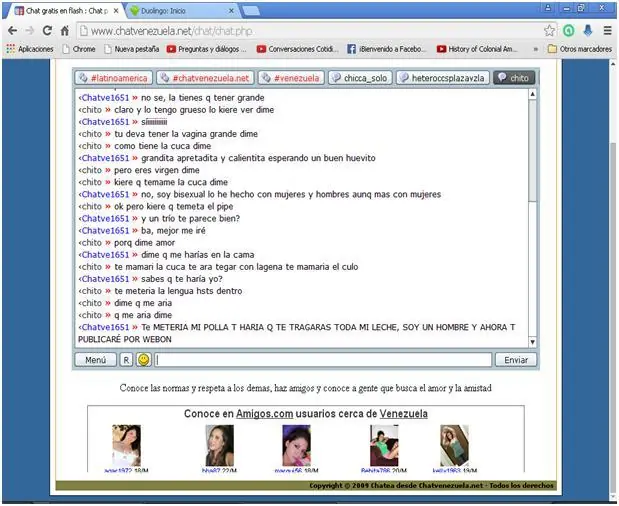Switch to the #latinoamerica channel tab

(x=114, y=78)
